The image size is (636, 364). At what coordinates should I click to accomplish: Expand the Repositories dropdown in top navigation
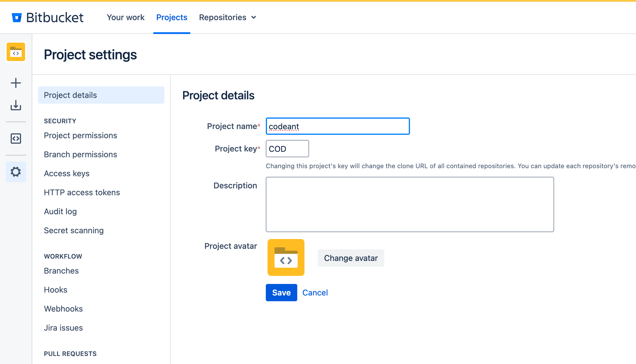point(227,17)
